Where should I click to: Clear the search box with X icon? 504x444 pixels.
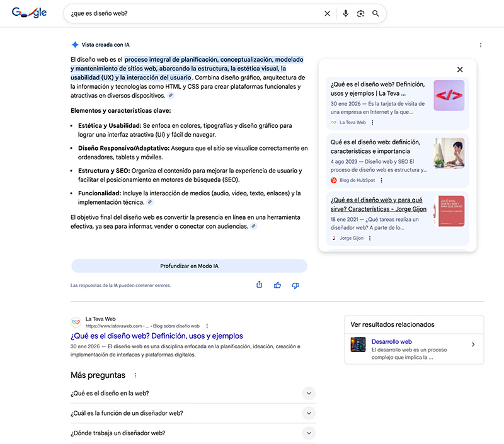point(327,13)
